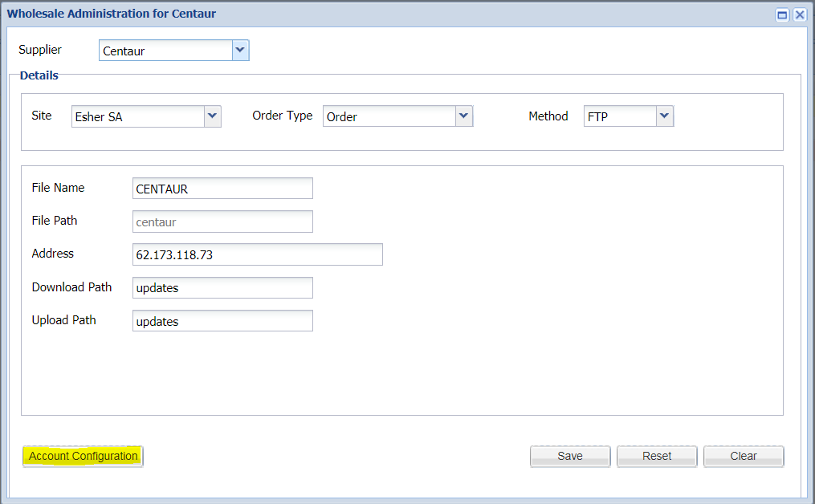Select the Upload Path input
815x504 pixels.
222,321
